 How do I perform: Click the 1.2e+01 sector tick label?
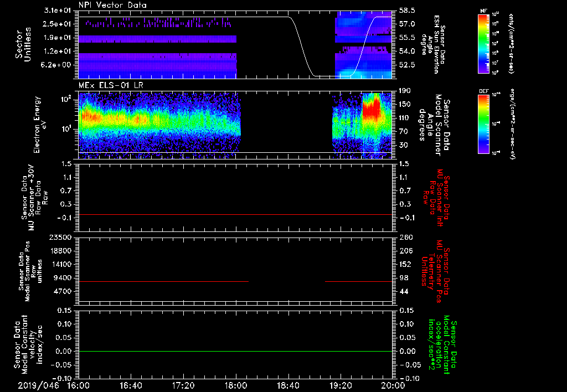(x=58, y=51)
